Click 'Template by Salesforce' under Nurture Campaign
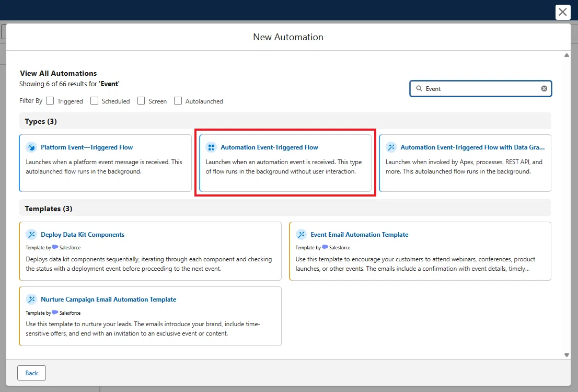Image resolution: width=578 pixels, height=392 pixels. [x=53, y=313]
